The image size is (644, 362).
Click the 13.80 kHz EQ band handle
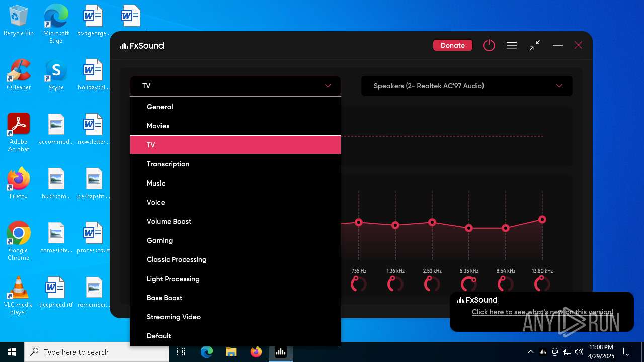[x=542, y=220]
